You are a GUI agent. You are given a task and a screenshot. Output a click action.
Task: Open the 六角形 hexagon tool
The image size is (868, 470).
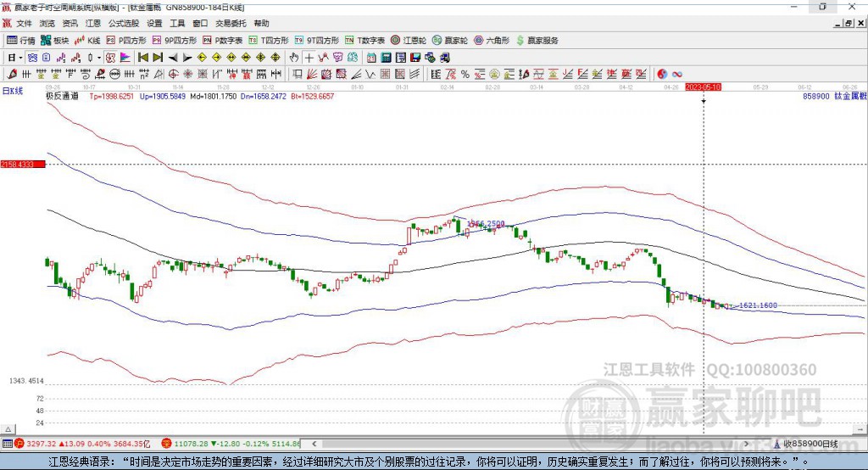[492, 41]
